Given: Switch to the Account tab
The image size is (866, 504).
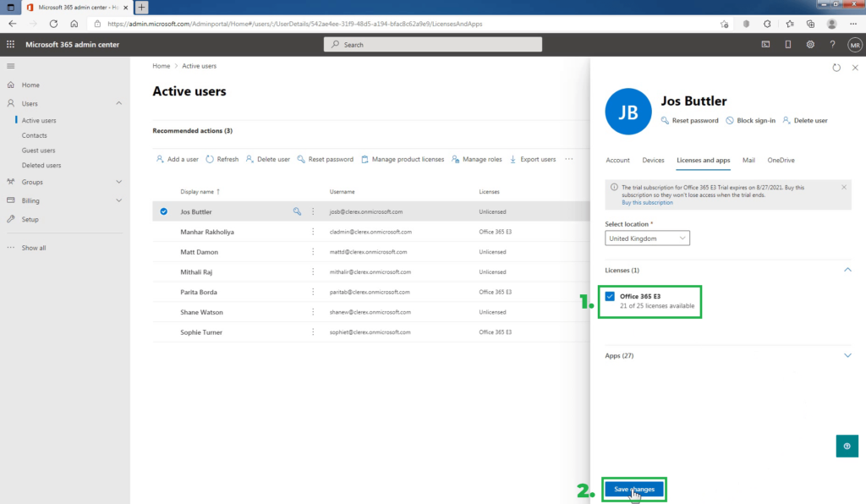Looking at the screenshot, I should 617,160.
